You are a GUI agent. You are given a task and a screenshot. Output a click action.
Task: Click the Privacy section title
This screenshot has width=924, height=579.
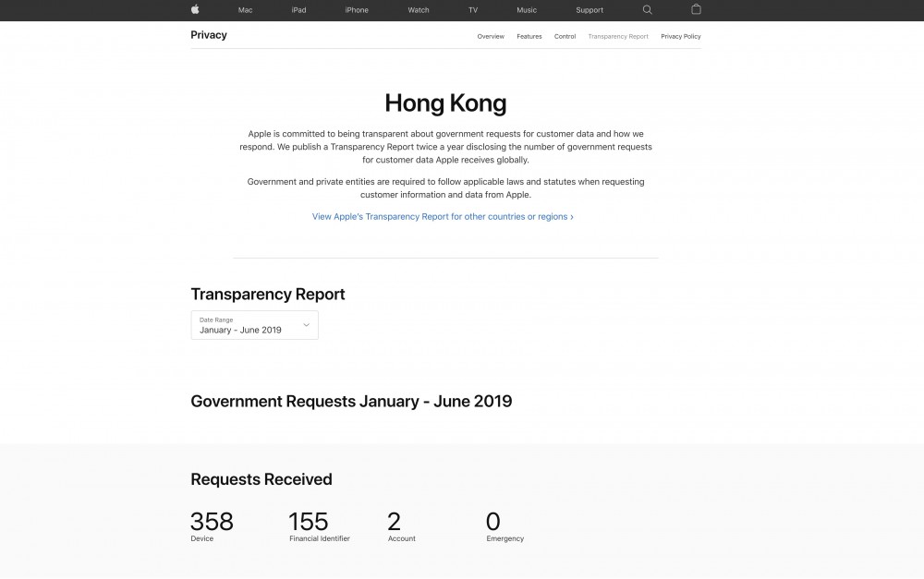(209, 35)
